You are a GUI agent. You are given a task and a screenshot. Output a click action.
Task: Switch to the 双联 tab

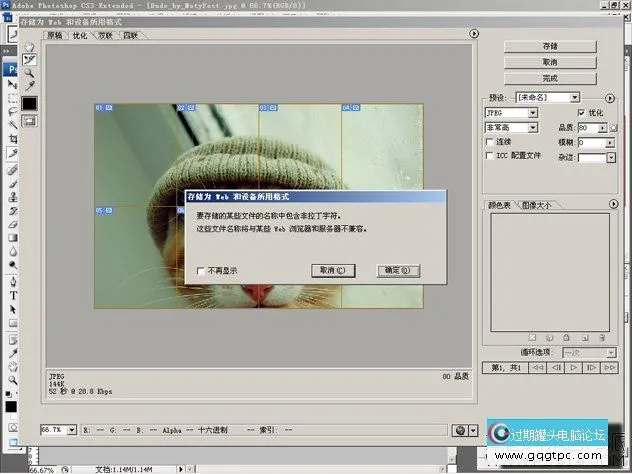(105, 35)
